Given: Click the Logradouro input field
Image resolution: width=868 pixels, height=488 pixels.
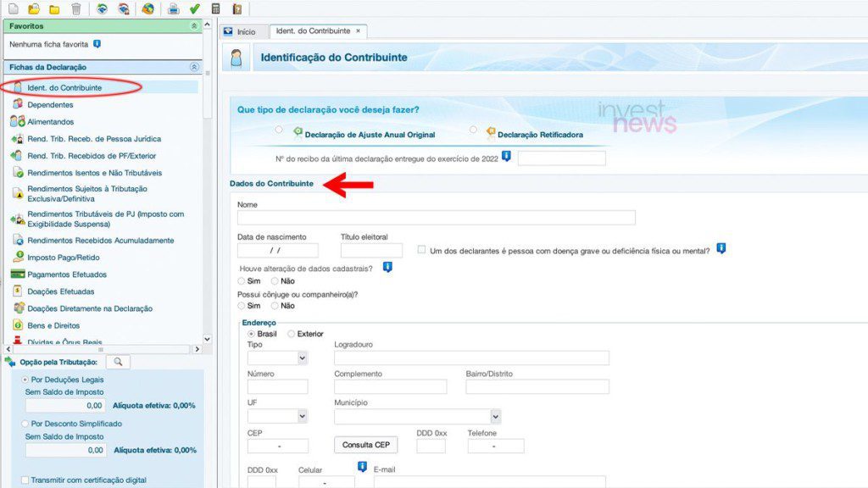Looking at the screenshot, I should point(471,358).
